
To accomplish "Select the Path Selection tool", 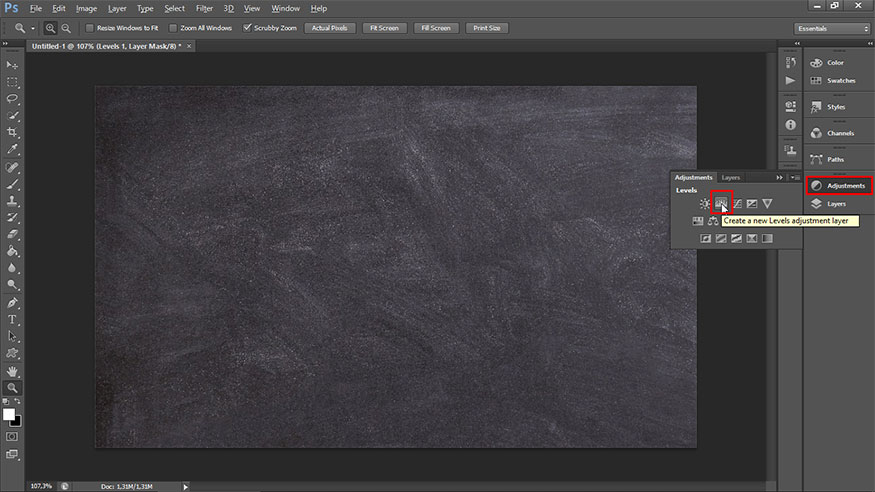I will point(12,336).
